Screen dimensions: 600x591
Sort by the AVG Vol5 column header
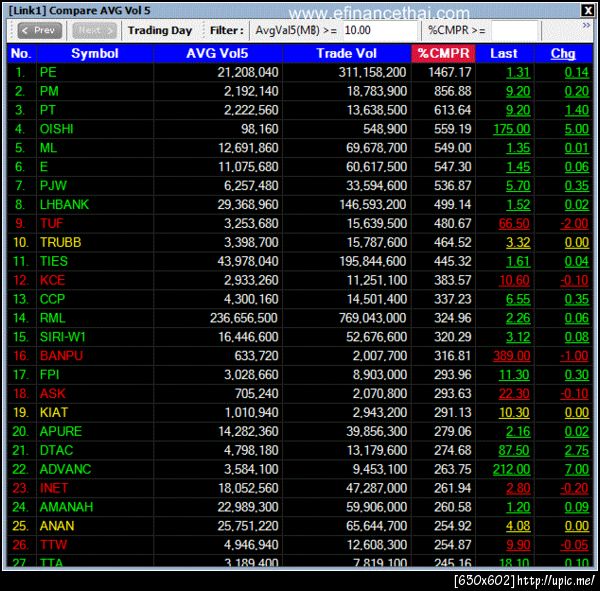tap(217, 53)
